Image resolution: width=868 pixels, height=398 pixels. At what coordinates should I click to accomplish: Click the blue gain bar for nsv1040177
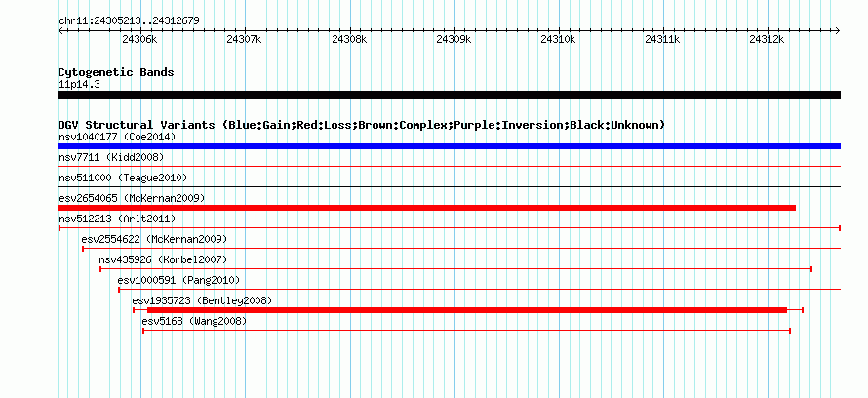coord(449,146)
